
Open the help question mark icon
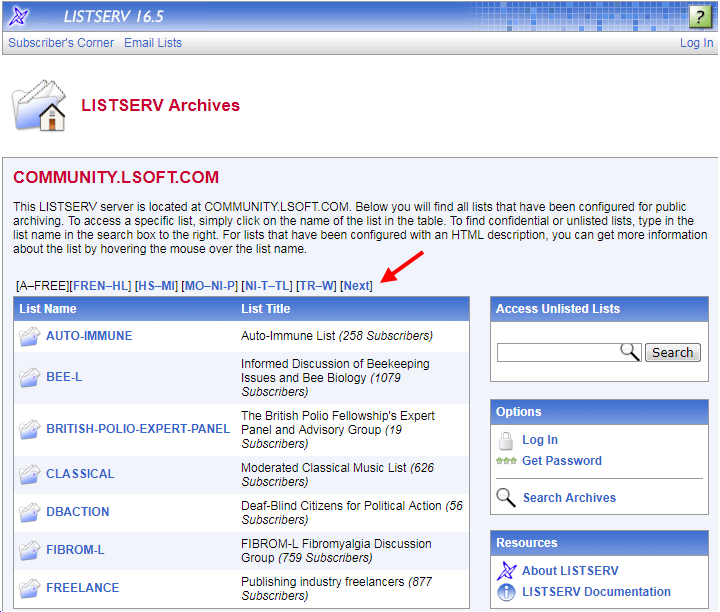point(700,17)
